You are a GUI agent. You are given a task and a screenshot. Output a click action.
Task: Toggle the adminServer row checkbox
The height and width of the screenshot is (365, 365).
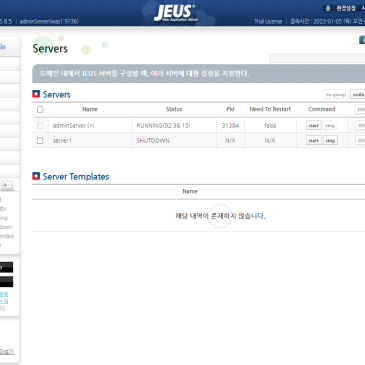[x=40, y=125]
